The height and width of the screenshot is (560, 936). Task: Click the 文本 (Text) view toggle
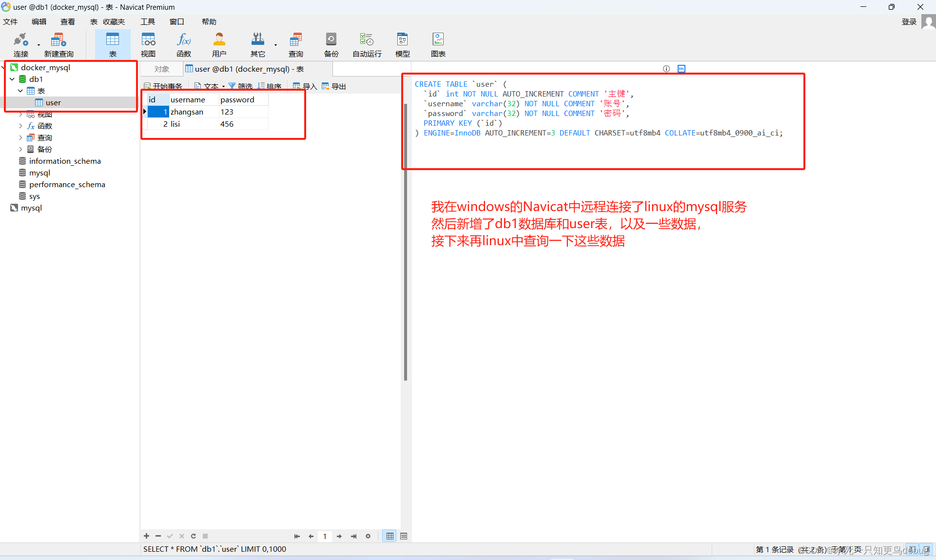coord(208,85)
